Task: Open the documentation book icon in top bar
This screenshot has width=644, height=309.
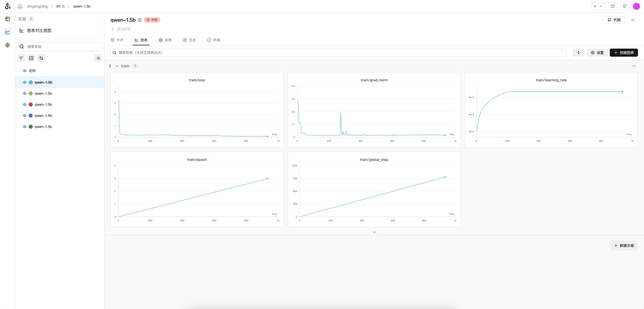Action: (x=613, y=6)
